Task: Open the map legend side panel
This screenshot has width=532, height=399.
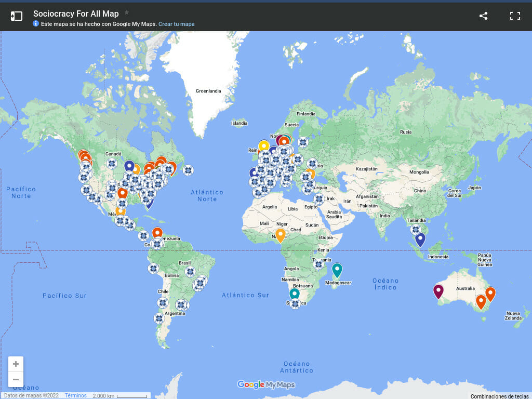Action: (x=16, y=16)
